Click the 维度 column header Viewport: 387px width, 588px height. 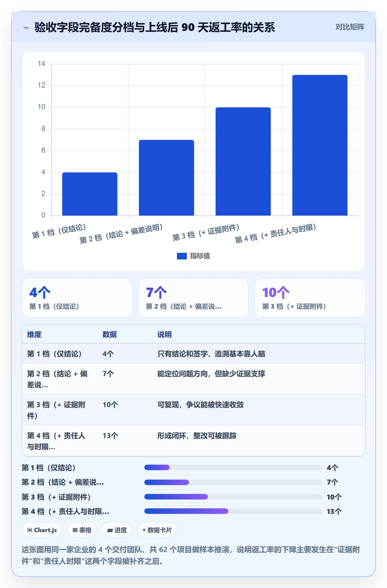point(34,334)
